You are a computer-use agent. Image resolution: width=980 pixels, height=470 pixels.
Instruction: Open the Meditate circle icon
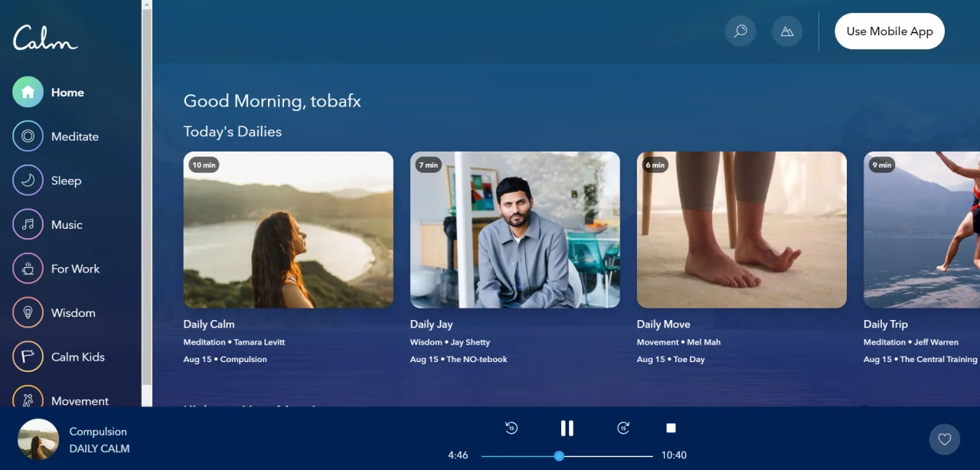[x=28, y=136]
